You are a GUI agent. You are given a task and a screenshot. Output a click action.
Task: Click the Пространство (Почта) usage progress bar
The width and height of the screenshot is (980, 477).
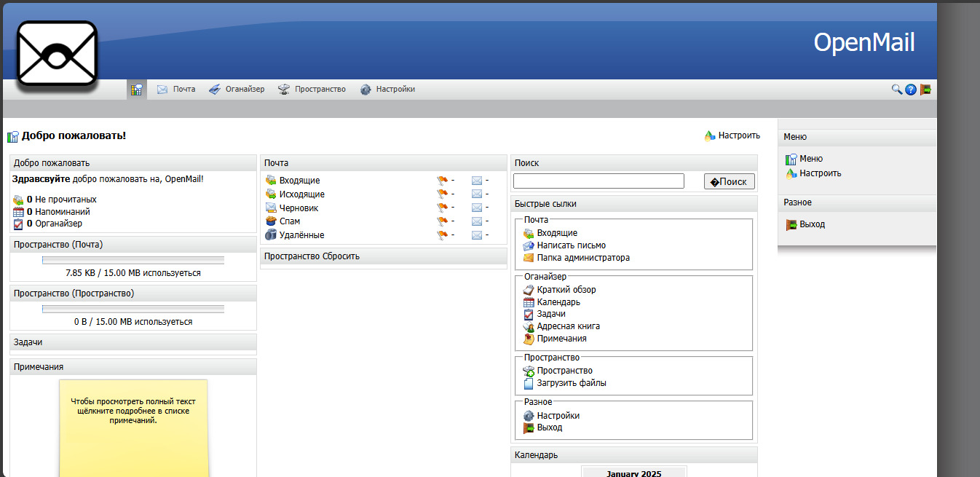click(x=133, y=260)
